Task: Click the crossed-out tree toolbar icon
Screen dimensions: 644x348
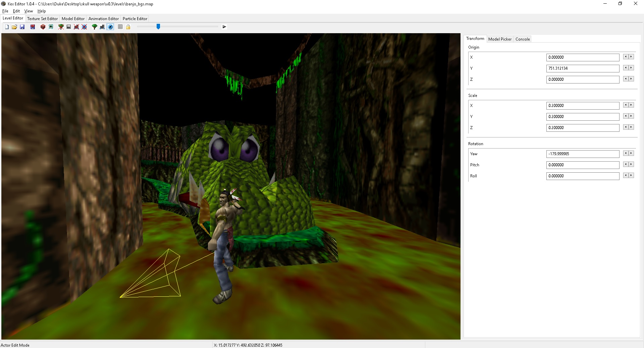Action: pyautogui.click(x=61, y=27)
